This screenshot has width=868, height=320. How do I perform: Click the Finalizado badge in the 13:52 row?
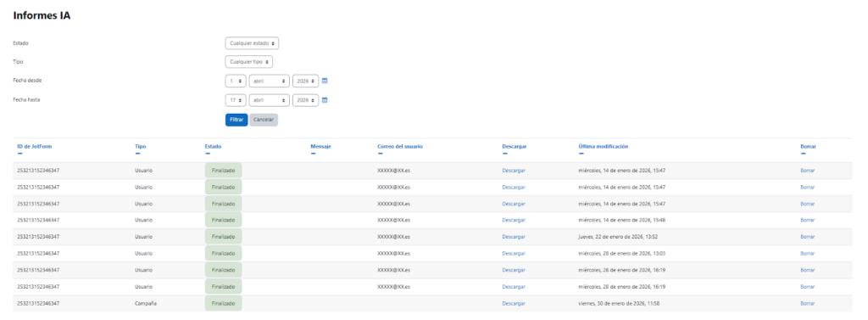pyautogui.click(x=223, y=237)
